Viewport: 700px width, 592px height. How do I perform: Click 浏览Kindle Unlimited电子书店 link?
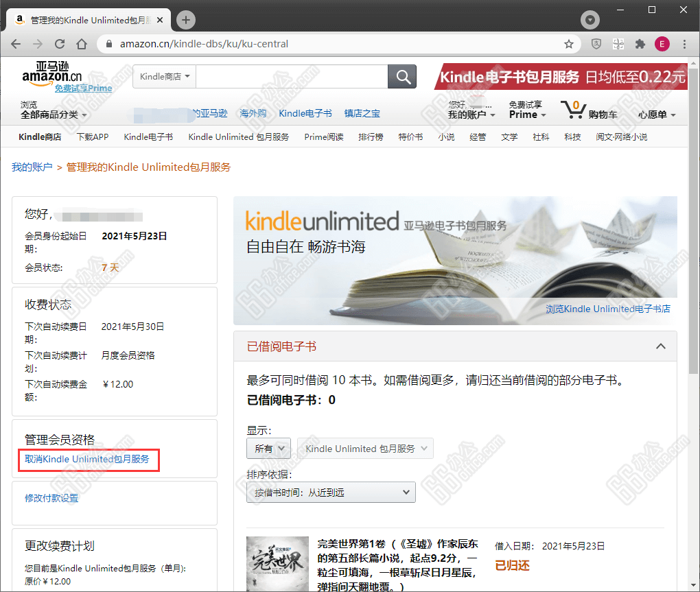click(607, 309)
